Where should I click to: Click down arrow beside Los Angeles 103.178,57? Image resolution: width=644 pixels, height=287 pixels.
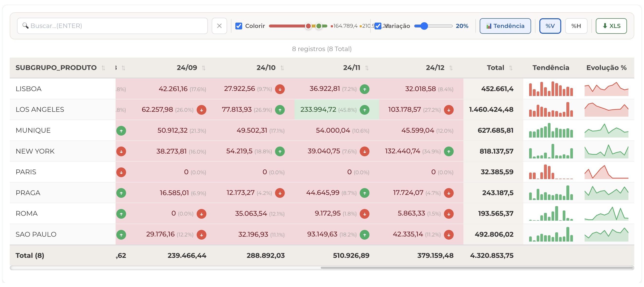pos(449,110)
